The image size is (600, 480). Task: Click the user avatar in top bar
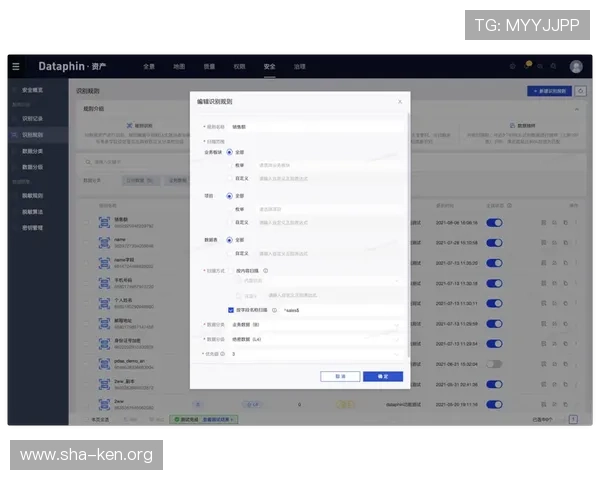[576, 66]
